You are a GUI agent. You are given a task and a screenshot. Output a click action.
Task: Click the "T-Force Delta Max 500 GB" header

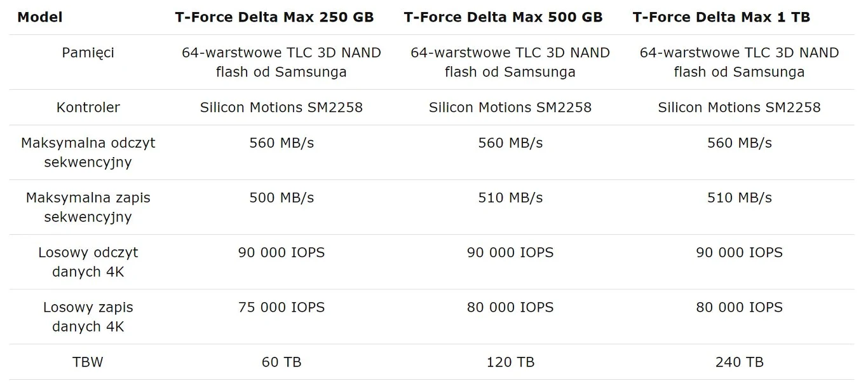click(503, 17)
